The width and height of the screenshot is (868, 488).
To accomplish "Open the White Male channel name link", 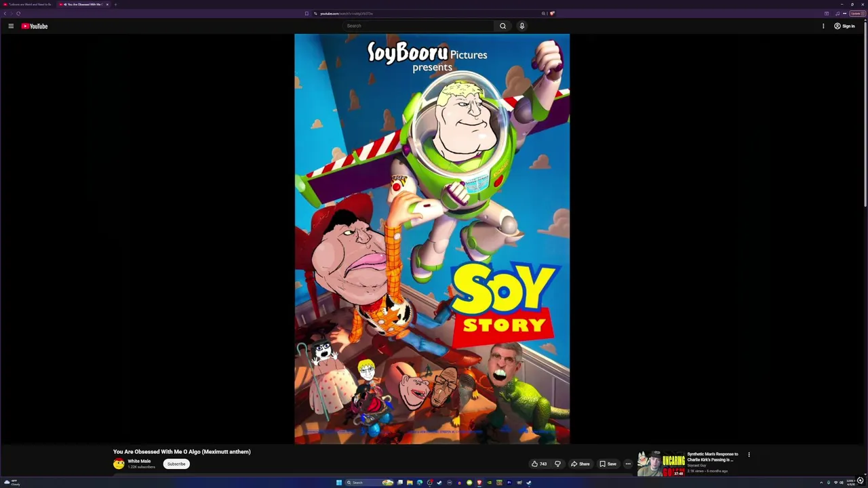I will point(139,461).
